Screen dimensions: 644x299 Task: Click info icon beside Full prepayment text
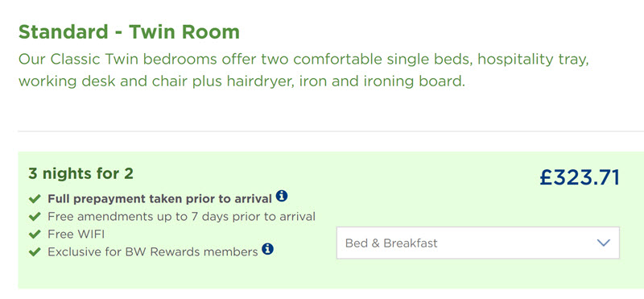tap(281, 196)
